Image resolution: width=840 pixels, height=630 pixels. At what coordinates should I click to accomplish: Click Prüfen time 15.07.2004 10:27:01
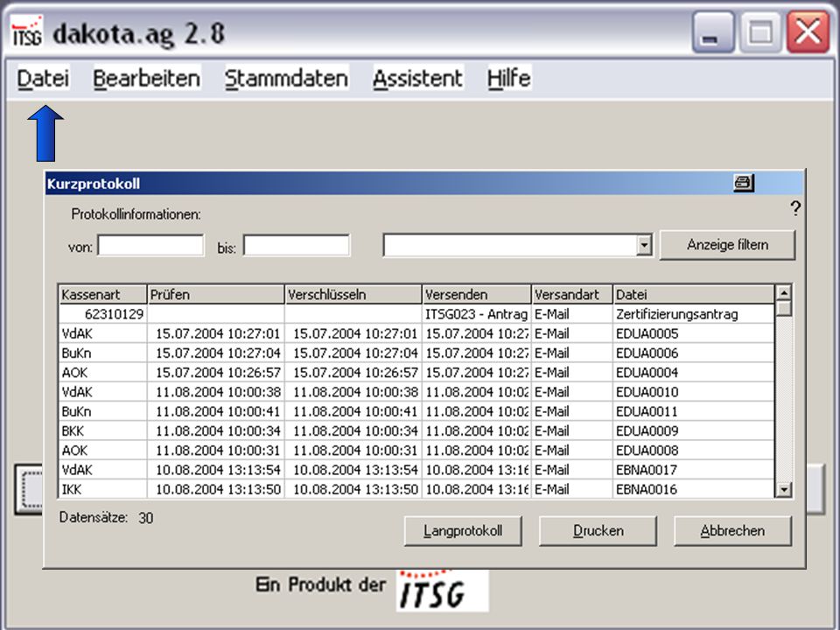click(216, 333)
